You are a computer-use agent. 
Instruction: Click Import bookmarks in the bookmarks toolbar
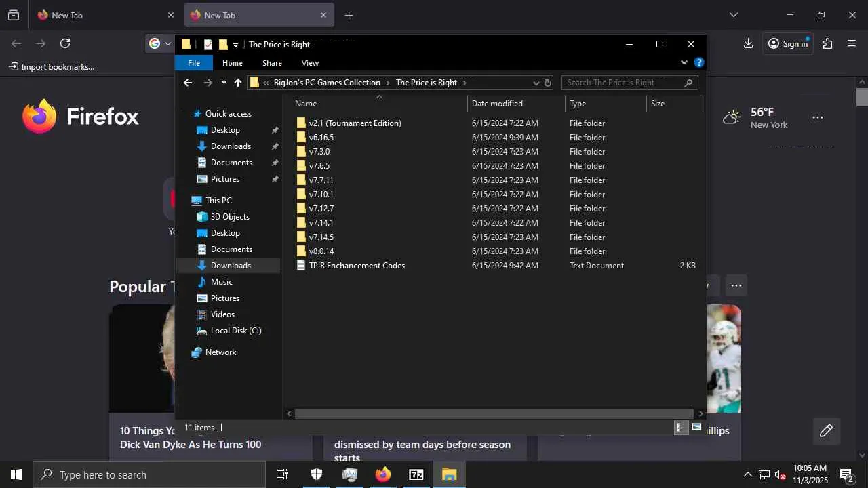coord(52,67)
